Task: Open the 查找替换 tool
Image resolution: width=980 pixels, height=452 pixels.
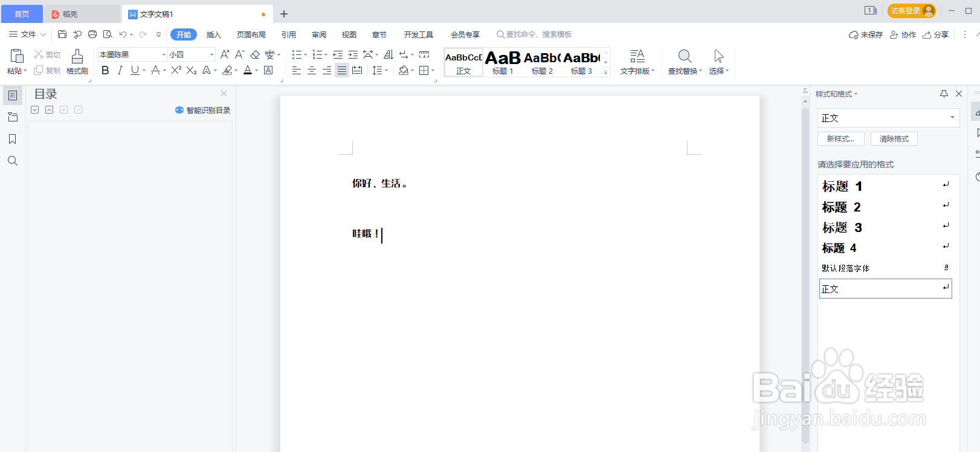Action: (x=685, y=62)
